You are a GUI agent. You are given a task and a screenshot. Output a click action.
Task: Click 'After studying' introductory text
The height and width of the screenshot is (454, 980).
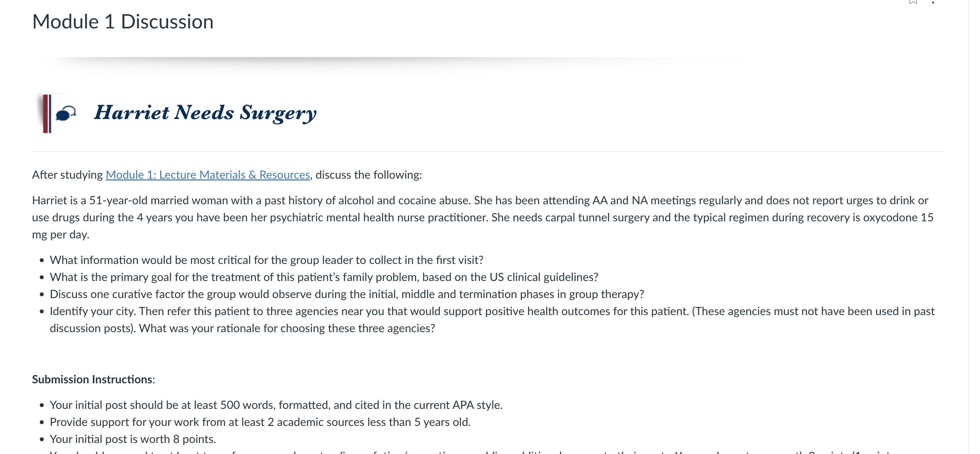(68, 174)
